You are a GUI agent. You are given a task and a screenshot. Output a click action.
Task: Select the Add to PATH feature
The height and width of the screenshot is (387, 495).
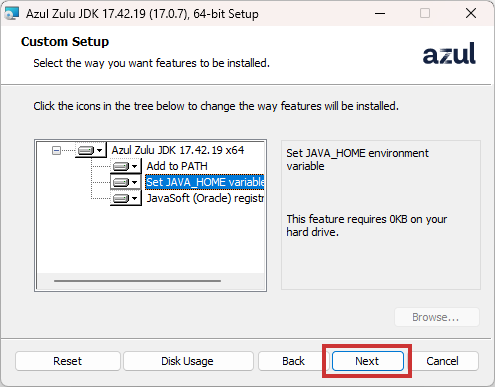click(x=177, y=166)
